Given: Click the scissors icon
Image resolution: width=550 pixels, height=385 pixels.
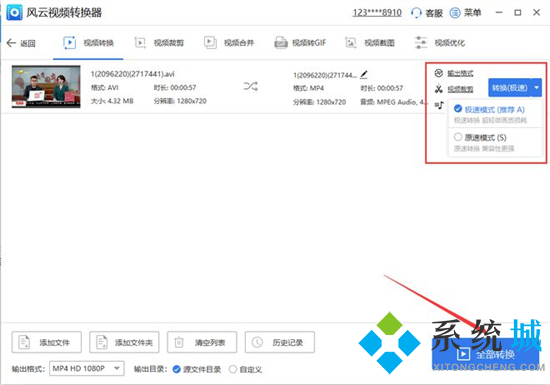Looking at the screenshot, I should (x=438, y=89).
